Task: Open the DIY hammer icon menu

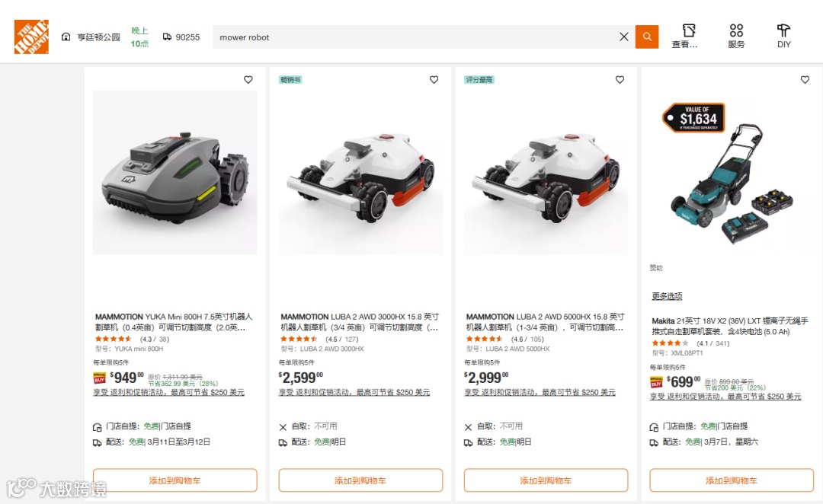Action: [x=783, y=37]
